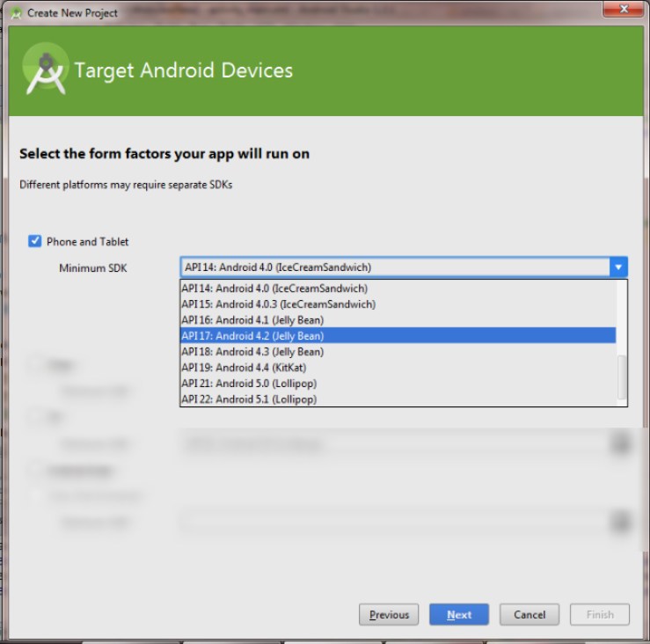Click the greyed-out Finish button
The width and height of the screenshot is (650, 644).
pyautogui.click(x=600, y=614)
